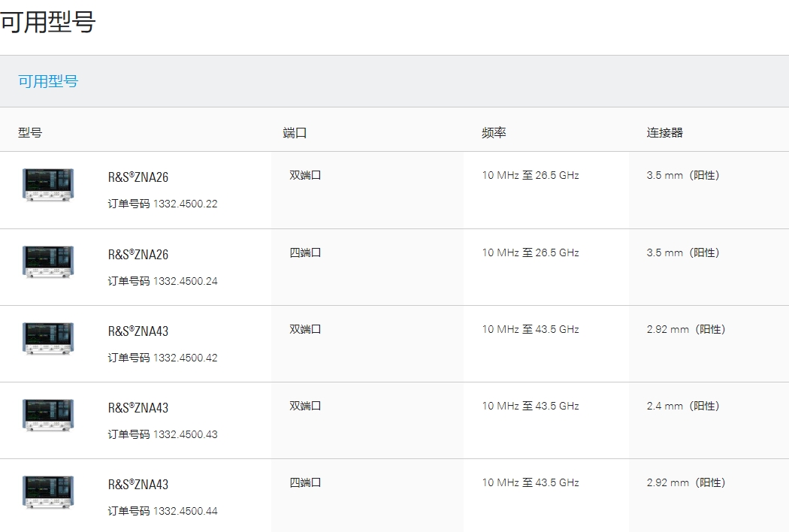
Task: Select order number text 1332.4500.22
Action: [x=185, y=204]
